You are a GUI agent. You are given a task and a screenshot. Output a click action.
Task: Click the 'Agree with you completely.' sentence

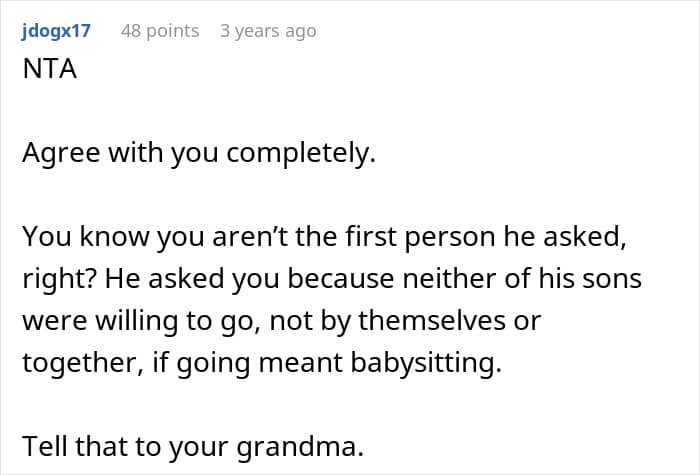pyautogui.click(x=199, y=153)
